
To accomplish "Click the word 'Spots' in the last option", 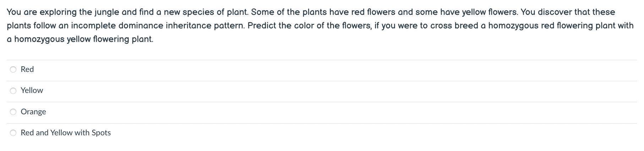I will tap(101, 133).
